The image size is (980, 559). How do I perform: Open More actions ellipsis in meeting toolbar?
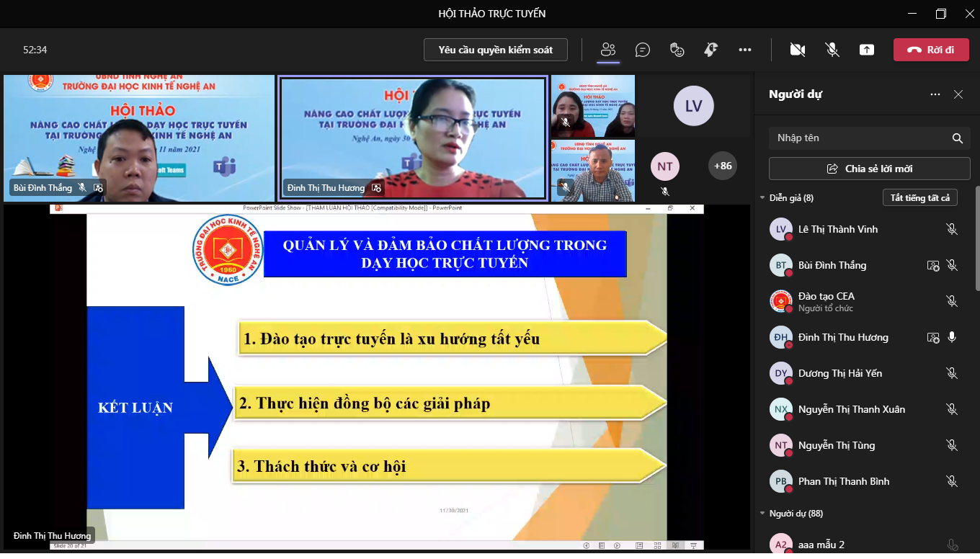(x=745, y=50)
